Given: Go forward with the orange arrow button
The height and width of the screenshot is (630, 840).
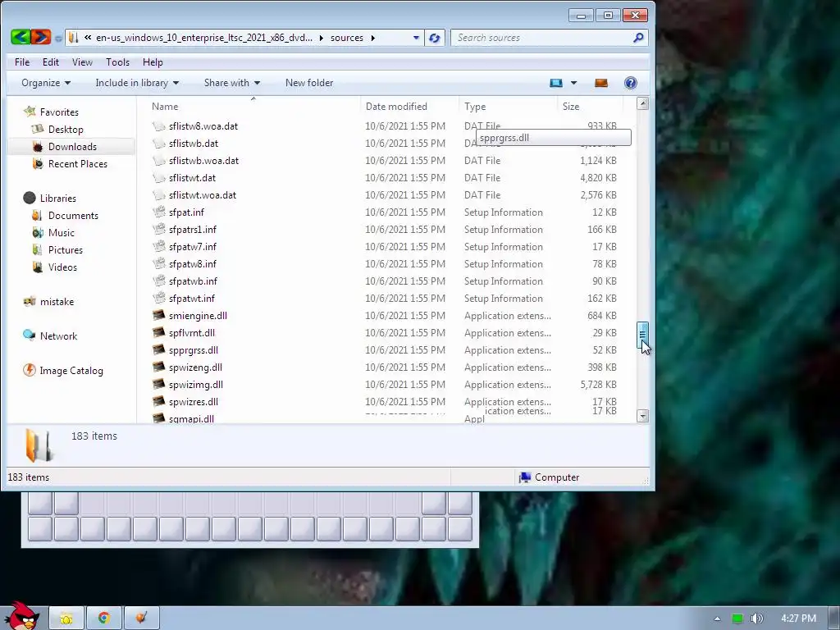Looking at the screenshot, I should (x=41, y=37).
